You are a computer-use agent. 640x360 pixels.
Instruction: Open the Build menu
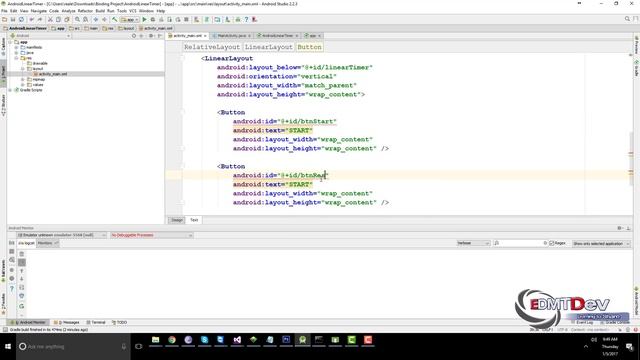point(100,11)
